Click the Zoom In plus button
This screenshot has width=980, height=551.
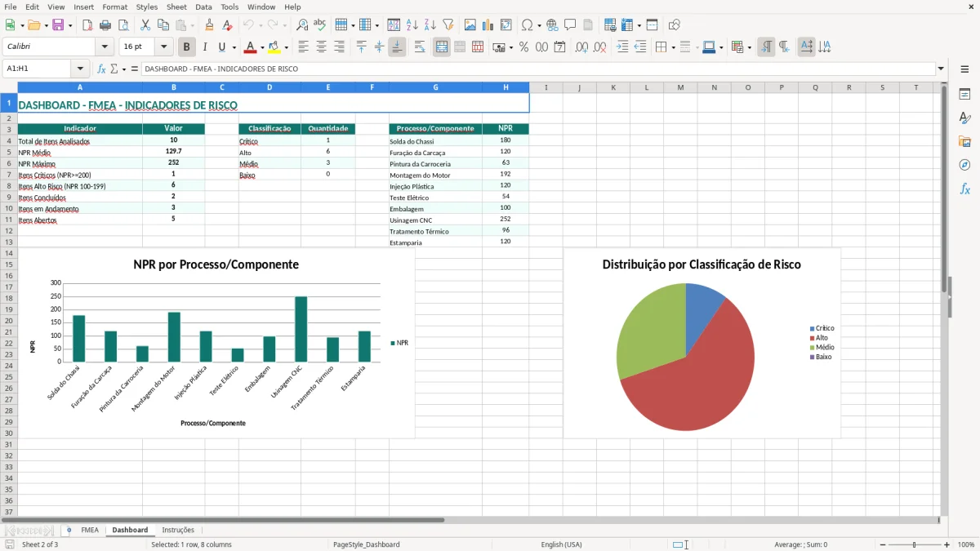947,544
